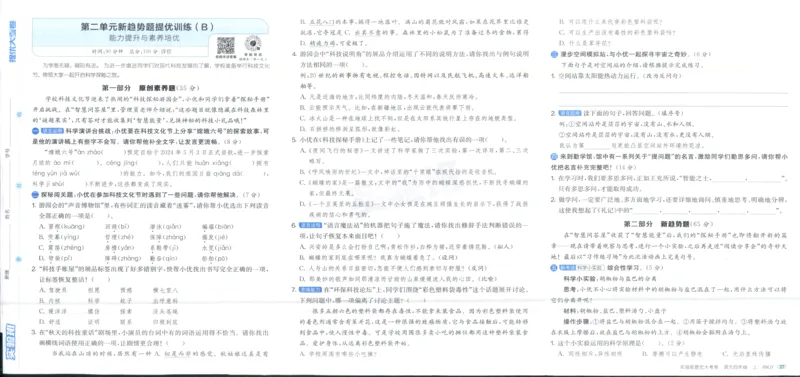Select option A 窗框(kuàng) in question 1
This screenshot has width=800, height=377.
62,226
